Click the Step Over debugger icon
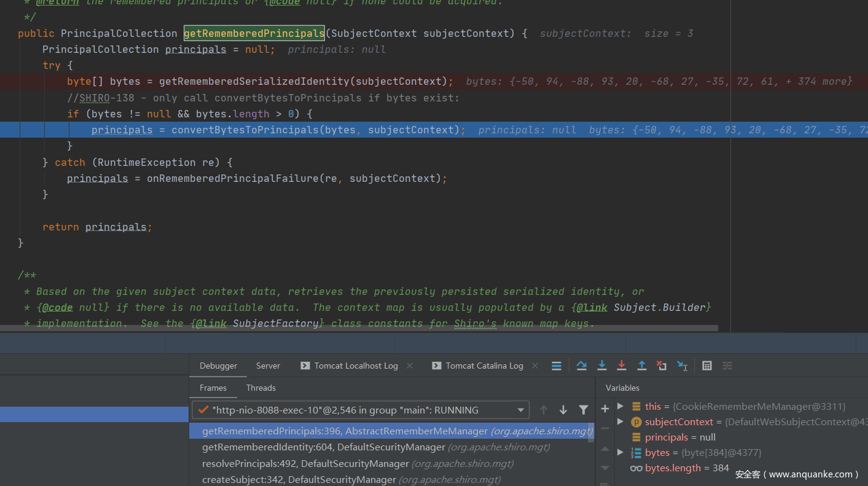The height and width of the screenshot is (486, 868). click(x=581, y=366)
